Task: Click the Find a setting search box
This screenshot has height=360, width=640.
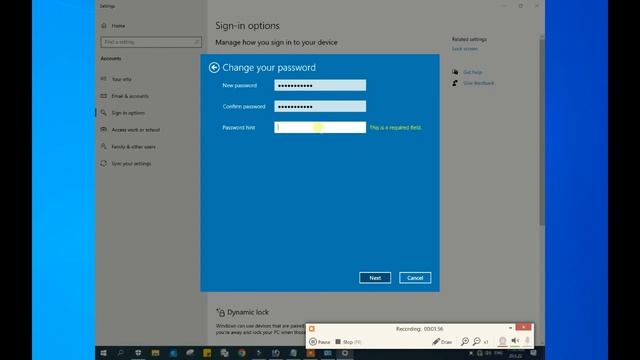Action: pos(151,42)
